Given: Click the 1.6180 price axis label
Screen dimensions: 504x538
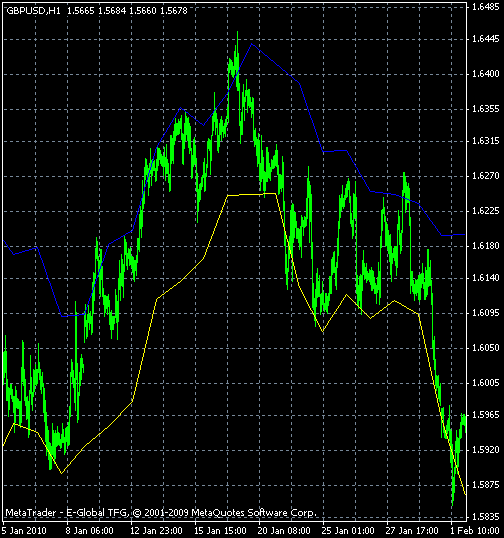Looking at the screenshot, I should 485,246.
